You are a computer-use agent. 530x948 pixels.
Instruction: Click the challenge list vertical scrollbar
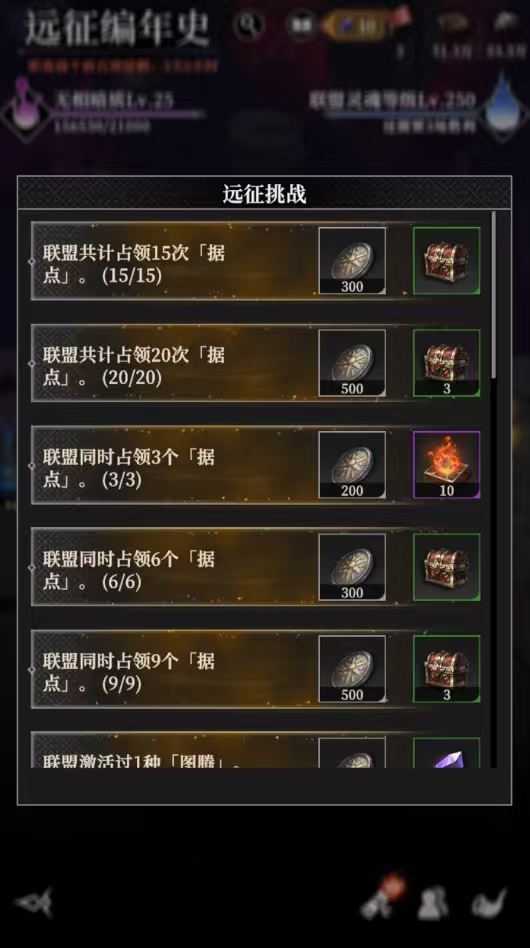point(494,294)
